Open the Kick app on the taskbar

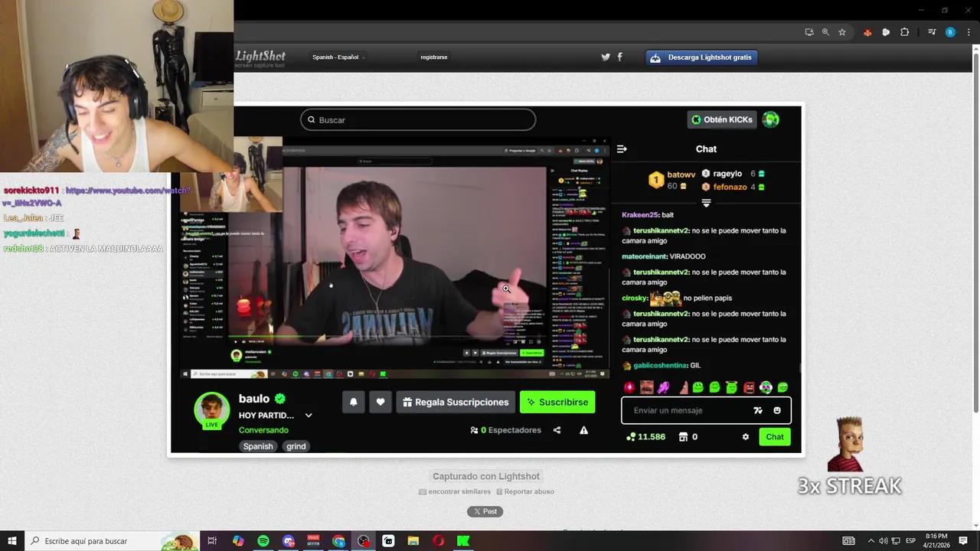click(x=463, y=541)
